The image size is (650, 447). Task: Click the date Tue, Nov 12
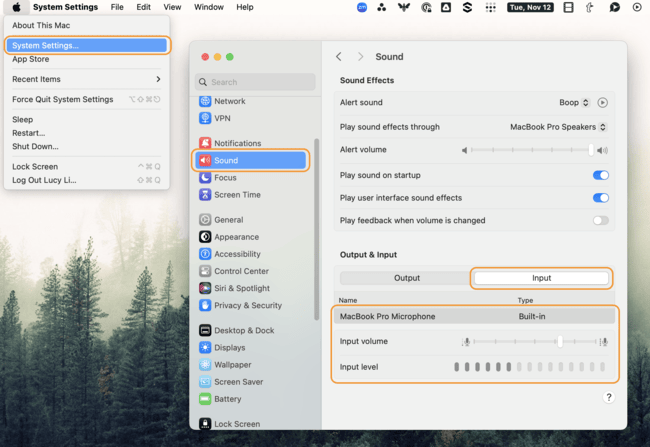pyautogui.click(x=530, y=7)
